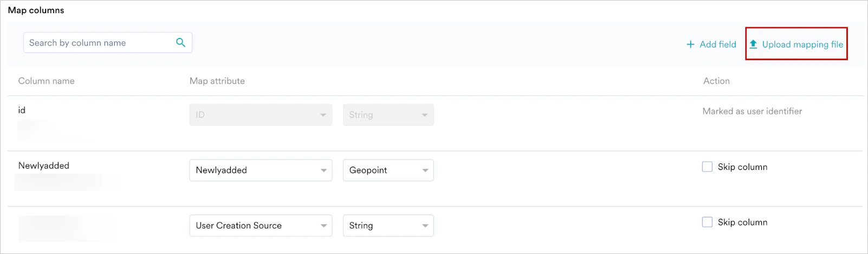Click the upload arrow icon

[x=753, y=45]
